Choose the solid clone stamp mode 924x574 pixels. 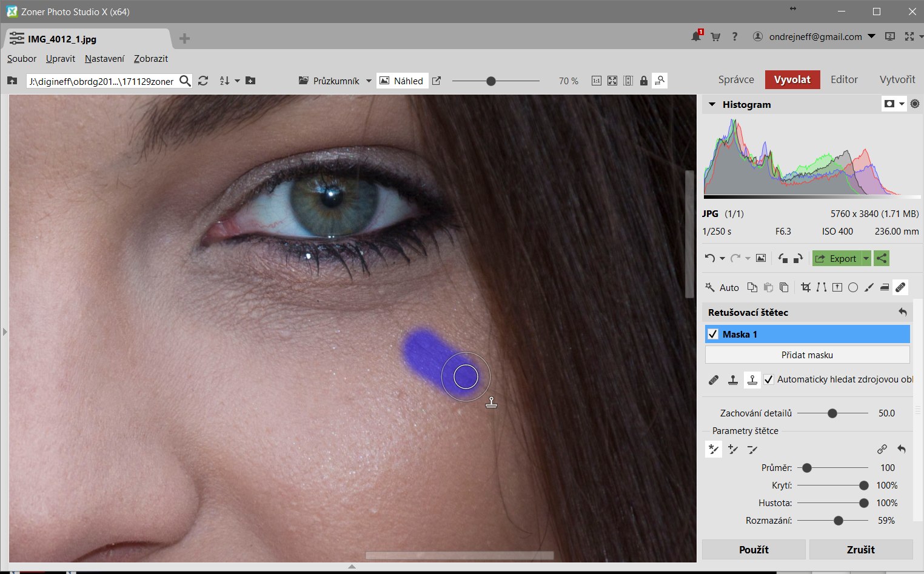click(x=733, y=380)
